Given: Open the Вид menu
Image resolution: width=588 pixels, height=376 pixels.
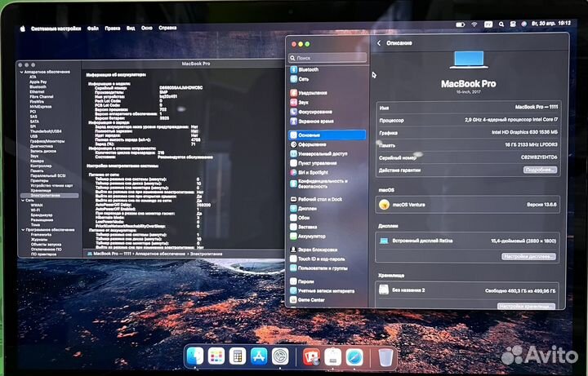Looking at the screenshot, I should click(131, 28).
